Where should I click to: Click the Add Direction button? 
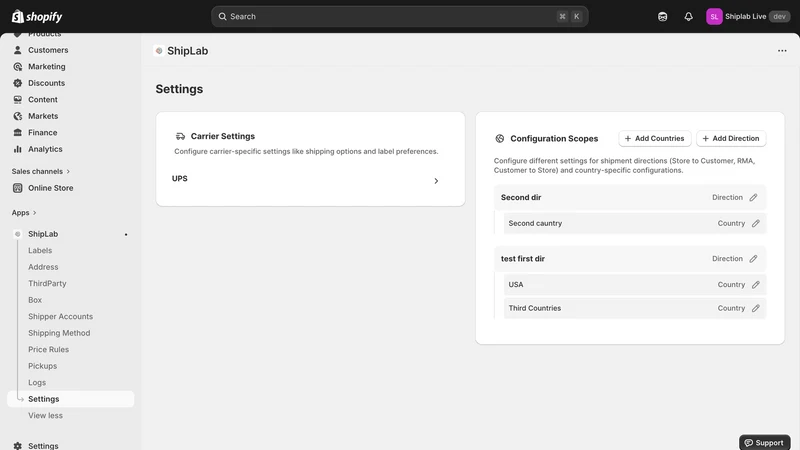[x=731, y=138]
